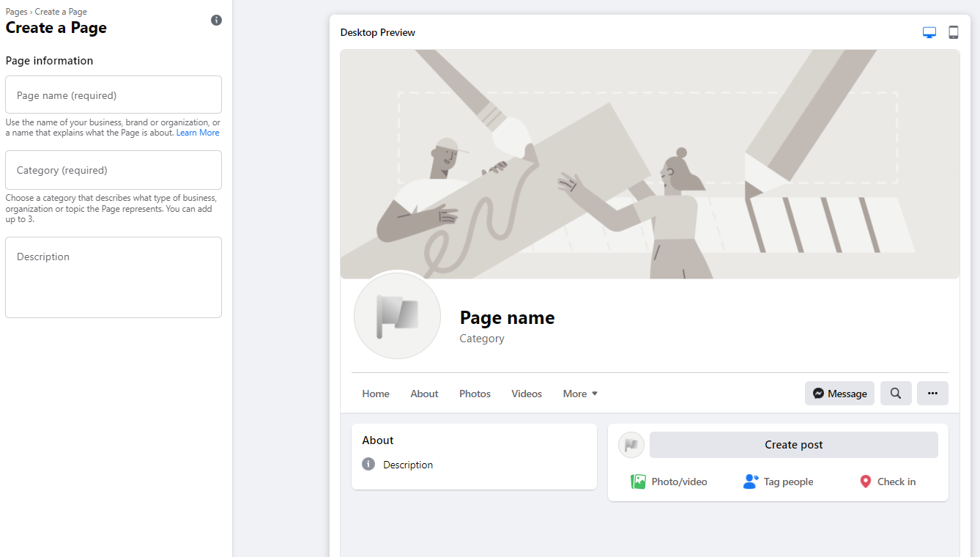Click the Description text in About card

pyautogui.click(x=408, y=465)
